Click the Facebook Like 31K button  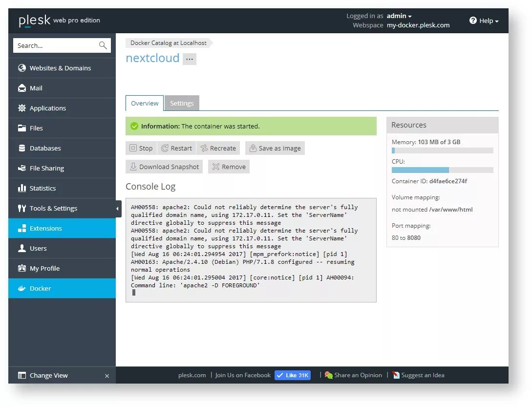click(293, 375)
